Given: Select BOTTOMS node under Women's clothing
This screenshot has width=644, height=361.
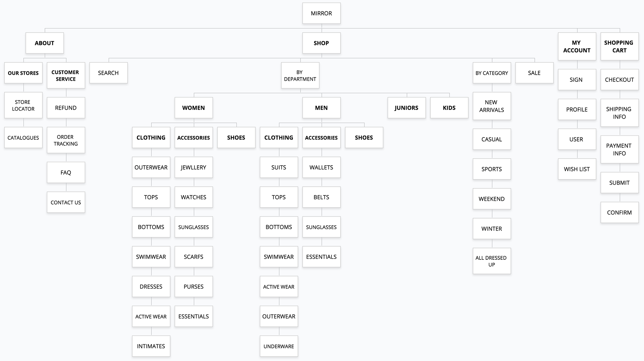Looking at the screenshot, I should point(151,227).
